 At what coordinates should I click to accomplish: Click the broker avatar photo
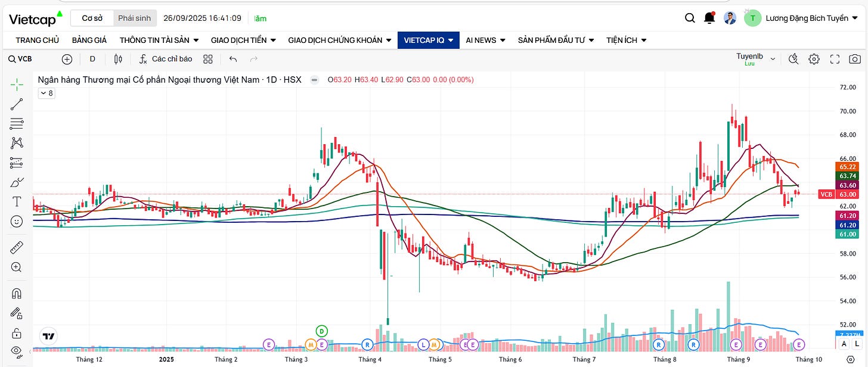[x=730, y=18]
